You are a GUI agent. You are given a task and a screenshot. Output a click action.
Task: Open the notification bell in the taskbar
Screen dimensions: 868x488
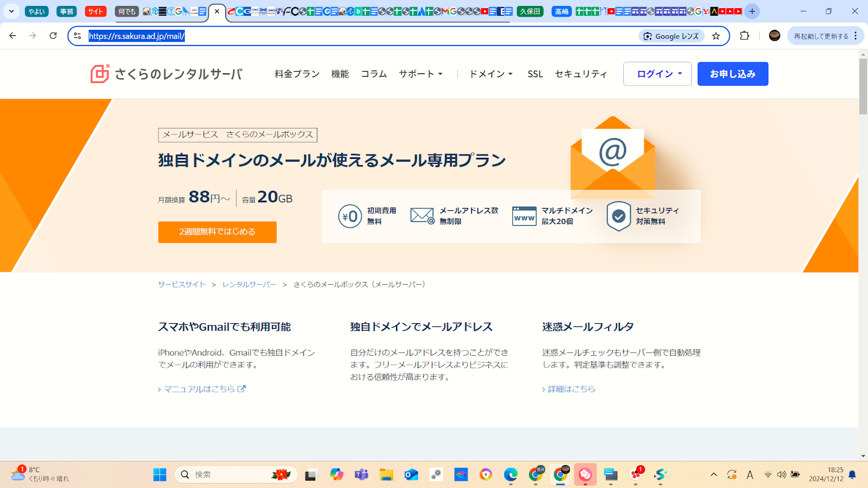pos(852,474)
